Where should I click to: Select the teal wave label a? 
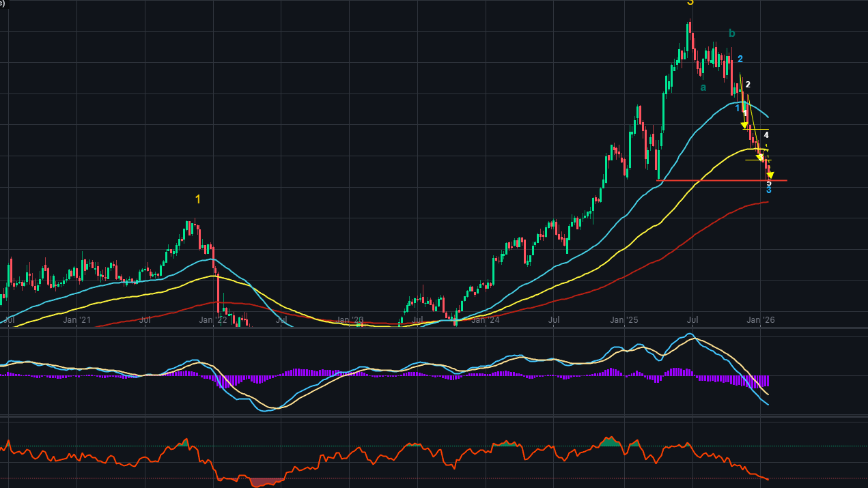[x=703, y=87]
